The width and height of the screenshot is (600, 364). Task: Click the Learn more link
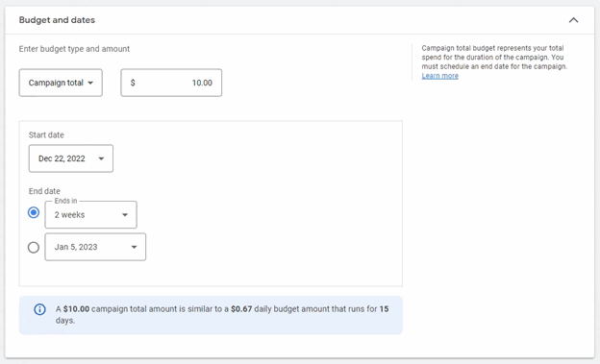(440, 76)
